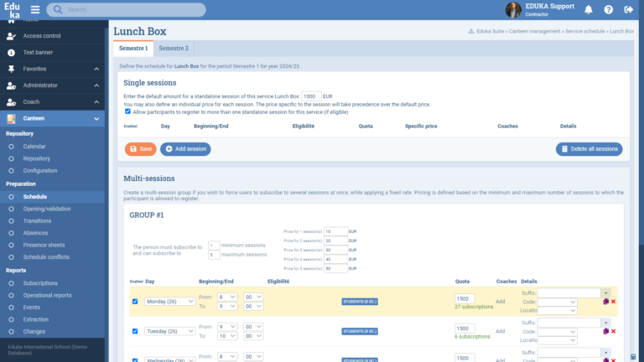Uncheck allow multiple standalone sessions checkbox
This screenshot has width=644, height=362.
(127, 111)
